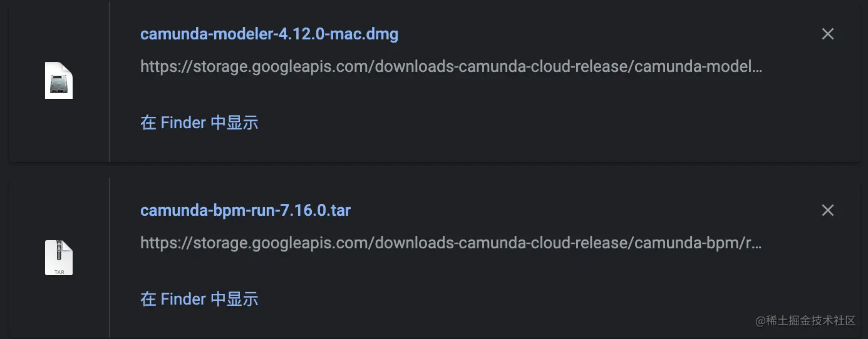The height and width of the screenshot is (339, 868).
Task: Click the TAR label on archive icon
Action: point(59,272)
